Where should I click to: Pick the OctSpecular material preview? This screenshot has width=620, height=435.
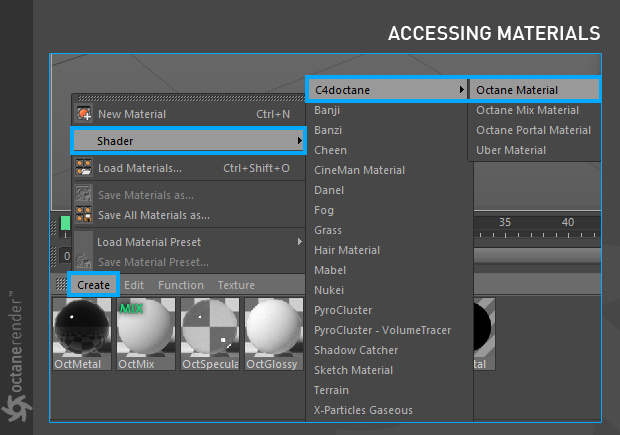[x=208, y=330]
